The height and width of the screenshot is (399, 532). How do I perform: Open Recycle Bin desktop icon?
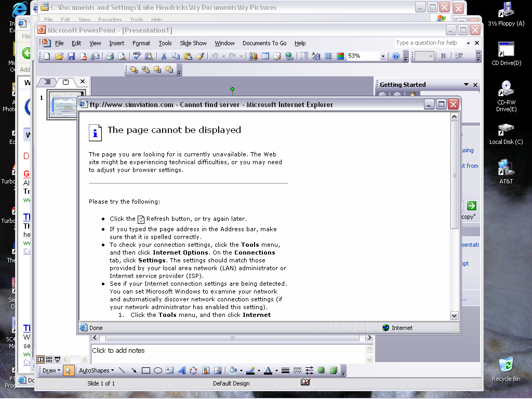[506, 369]
